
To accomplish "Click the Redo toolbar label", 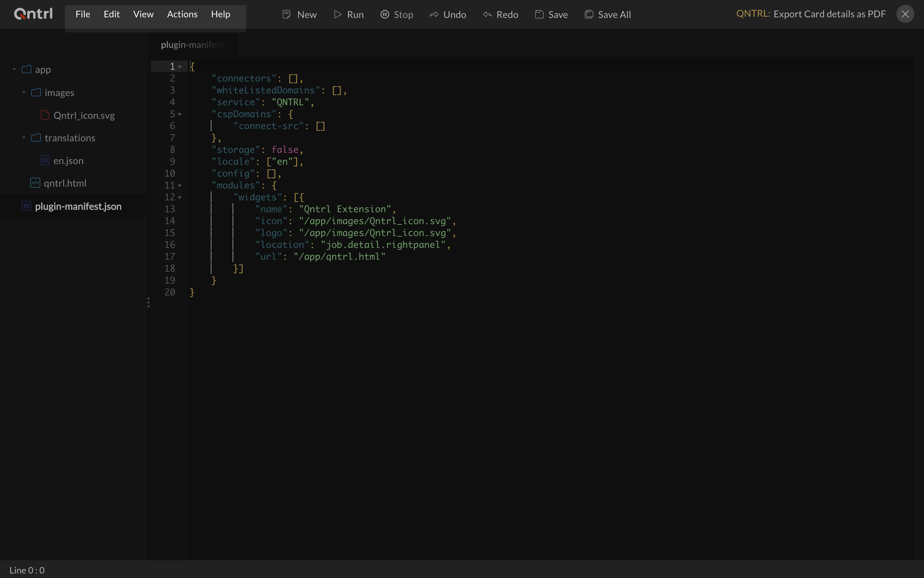I will pos(507,14).
